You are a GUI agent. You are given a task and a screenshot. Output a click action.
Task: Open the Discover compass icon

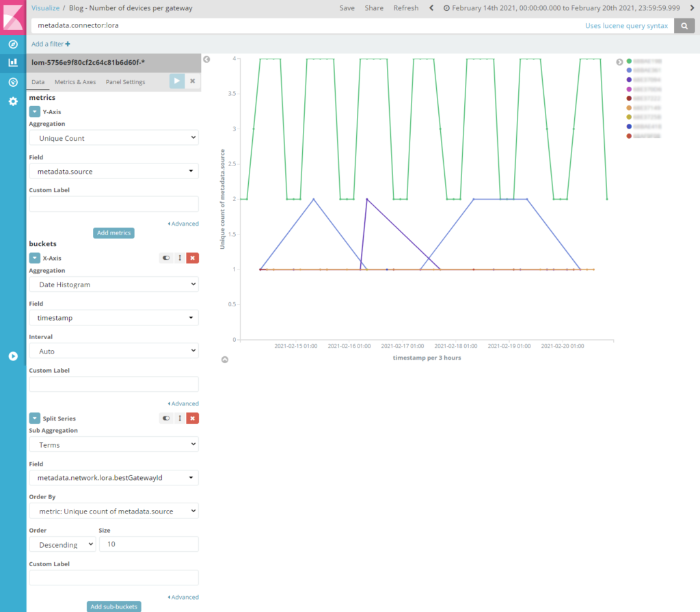point(13,44)
